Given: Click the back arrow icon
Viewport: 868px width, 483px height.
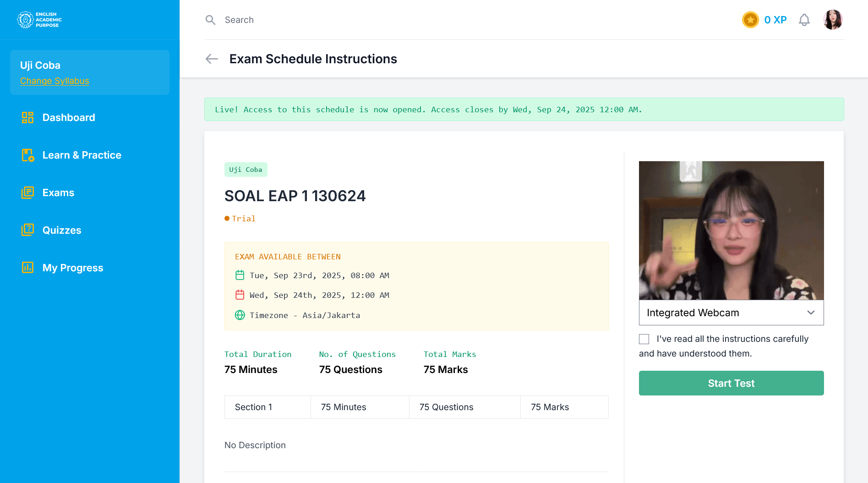Looking at the screenshot, I should (x=212, y=59).
